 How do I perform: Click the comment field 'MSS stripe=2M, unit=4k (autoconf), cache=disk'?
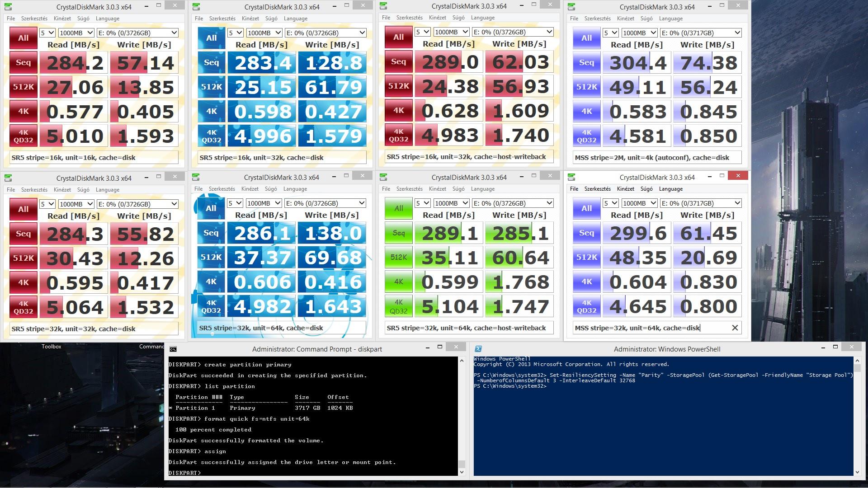657,158
